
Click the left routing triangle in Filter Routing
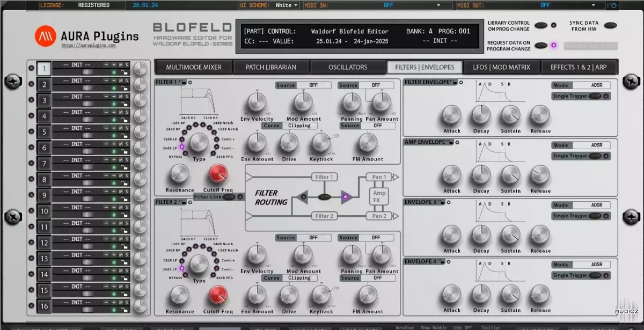(x=303, y=196)
